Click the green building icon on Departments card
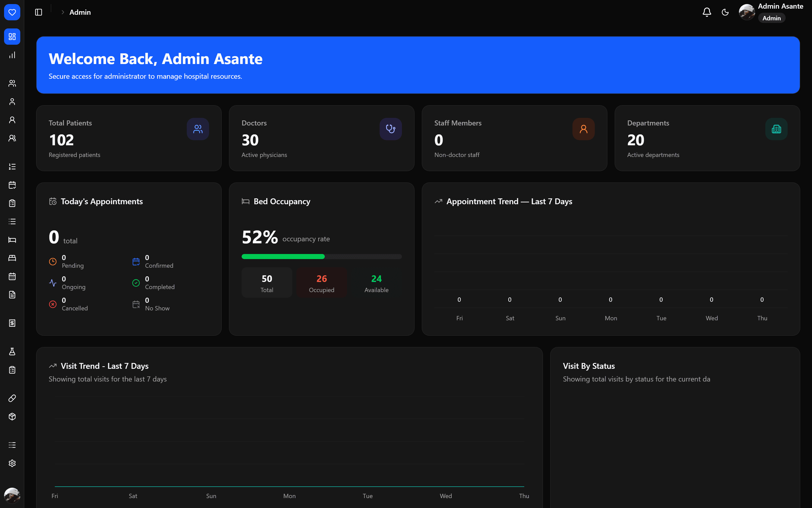 tap(776, 129)
